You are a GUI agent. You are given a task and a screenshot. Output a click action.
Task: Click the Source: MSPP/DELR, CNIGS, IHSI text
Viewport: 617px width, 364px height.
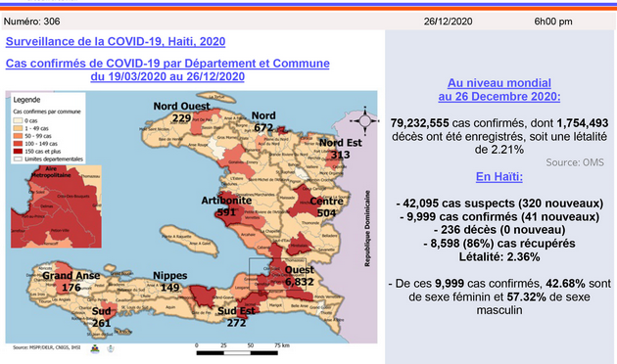(x=46, y=347)
